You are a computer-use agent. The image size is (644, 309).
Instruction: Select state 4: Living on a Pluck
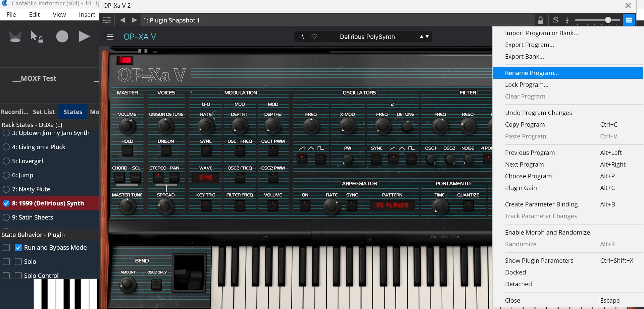49,147
